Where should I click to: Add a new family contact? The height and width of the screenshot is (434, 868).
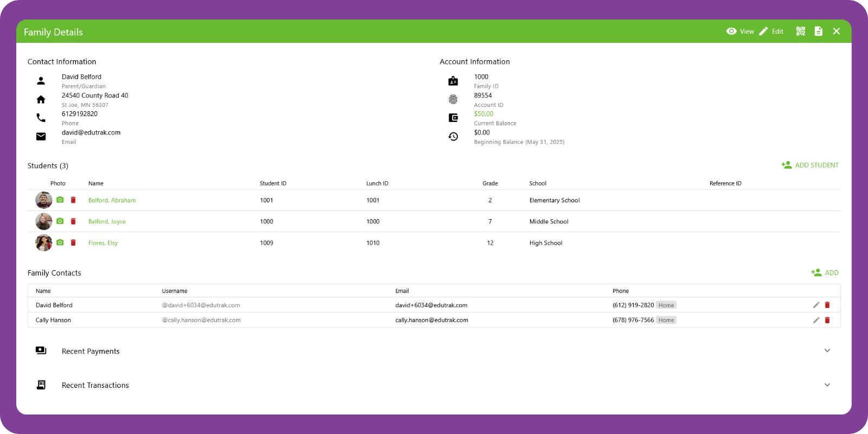point(825,272)
